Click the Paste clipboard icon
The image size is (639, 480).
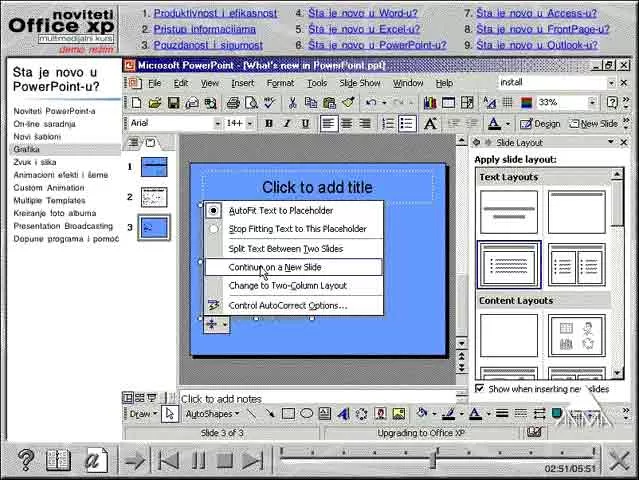(329, 103)
